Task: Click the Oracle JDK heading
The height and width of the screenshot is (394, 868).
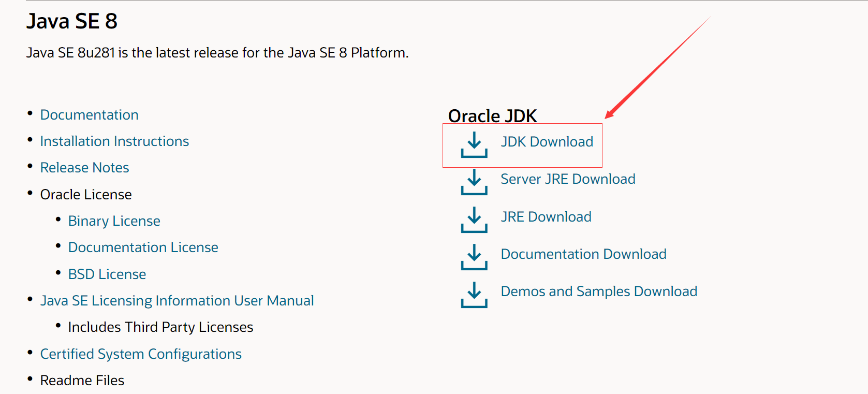Action: (492, 115)
